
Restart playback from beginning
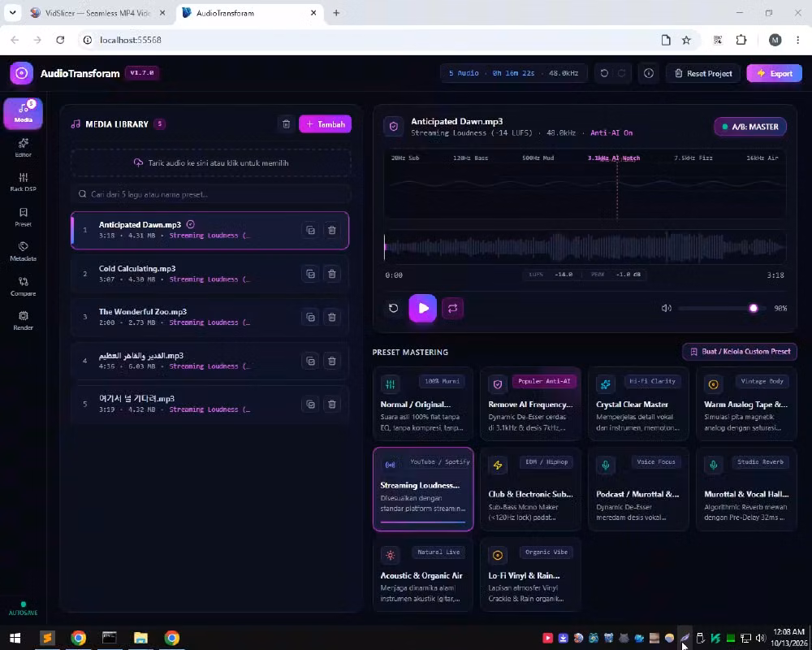point(394,308)
